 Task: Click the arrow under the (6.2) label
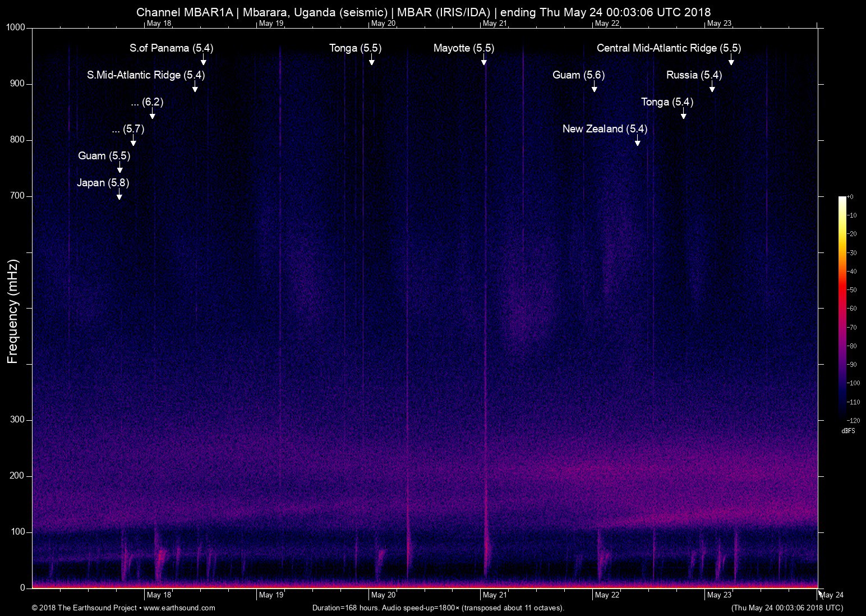pos(153,114)
